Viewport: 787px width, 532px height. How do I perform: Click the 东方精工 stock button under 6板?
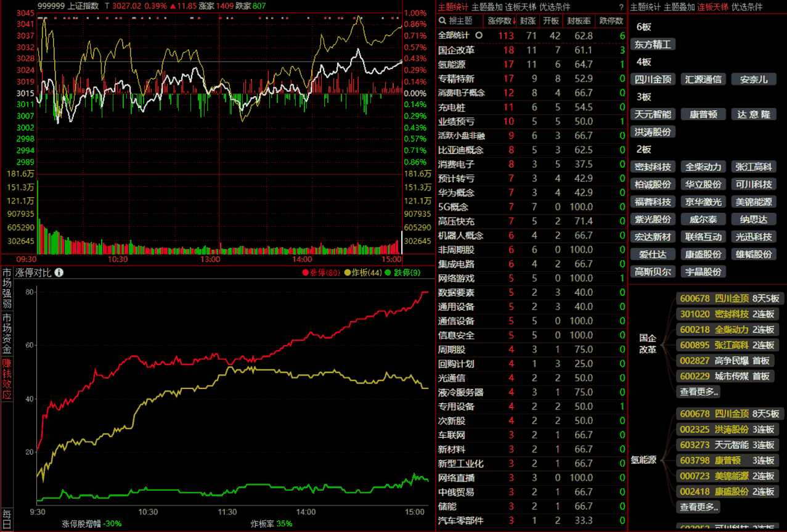[653, 44]
